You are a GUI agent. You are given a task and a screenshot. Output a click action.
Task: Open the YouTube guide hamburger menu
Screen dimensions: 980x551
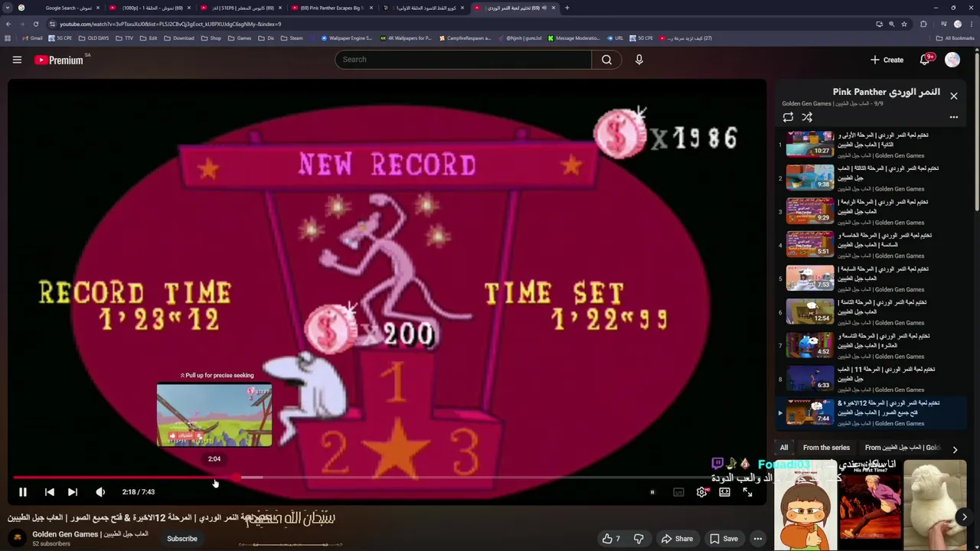17,60
